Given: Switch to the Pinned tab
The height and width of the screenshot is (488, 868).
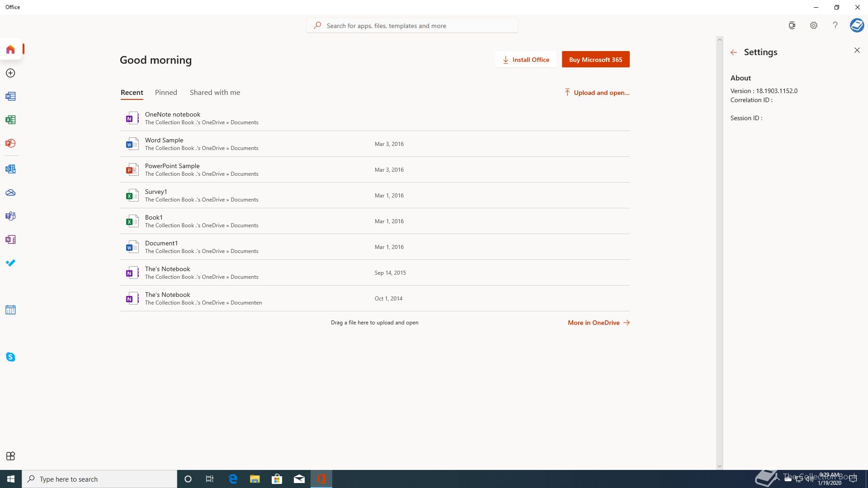Looking at the screenshot, I should pos(166,92).
